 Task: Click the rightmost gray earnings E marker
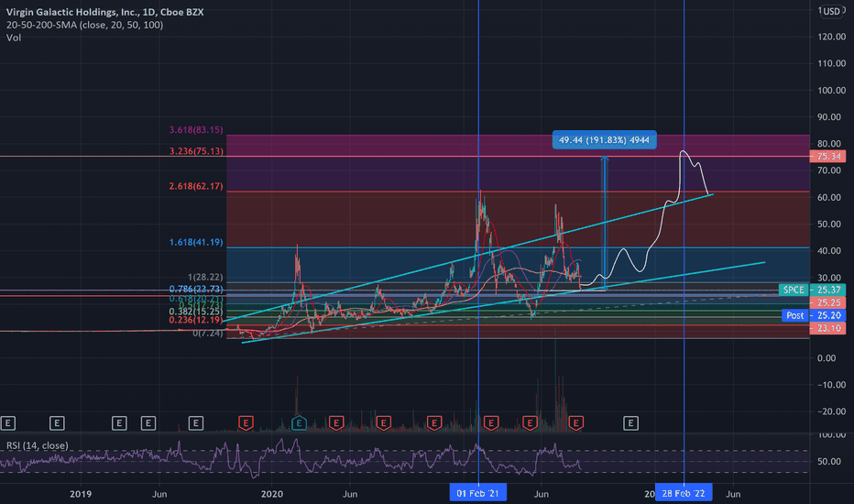pyautogui.click(x=630, y=422)
